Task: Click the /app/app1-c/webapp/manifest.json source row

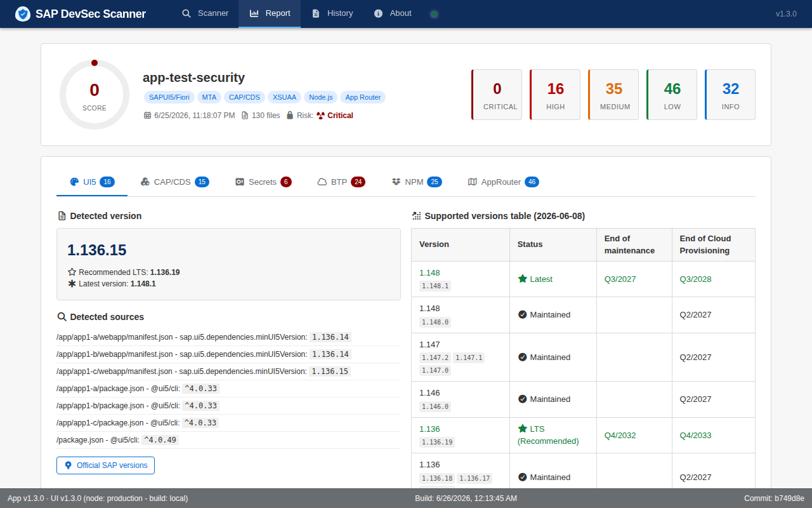Action: 228,371
